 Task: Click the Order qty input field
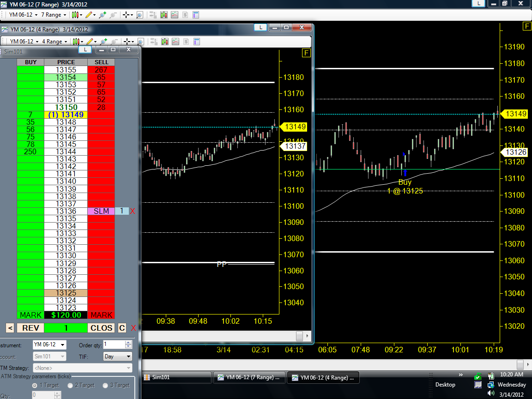[x=115, y=345]
